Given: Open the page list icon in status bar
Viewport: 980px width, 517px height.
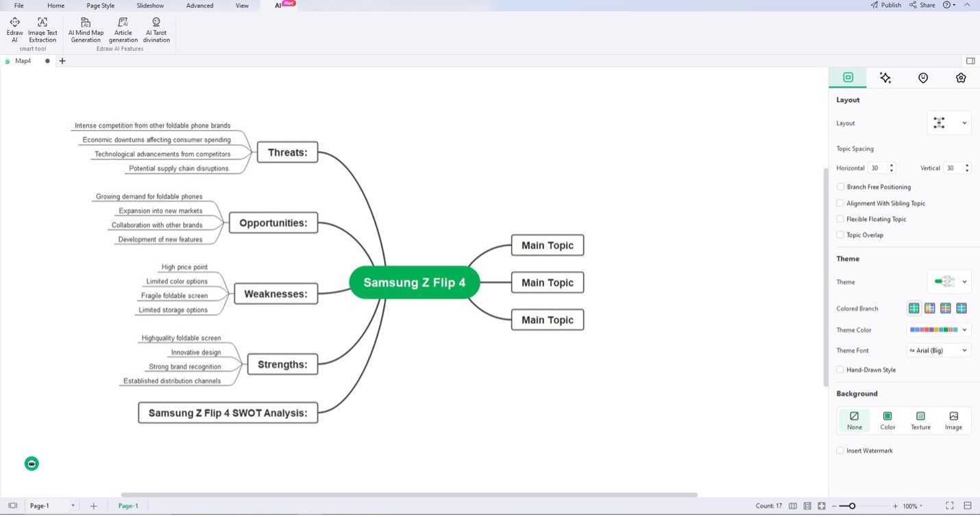Looking at the screenshot, I should click(12, 506).
